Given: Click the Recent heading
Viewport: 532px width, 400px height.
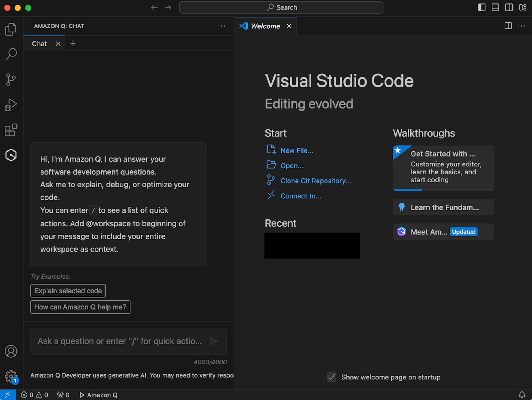Looking at the screenshot, I should tap(280, 223).
